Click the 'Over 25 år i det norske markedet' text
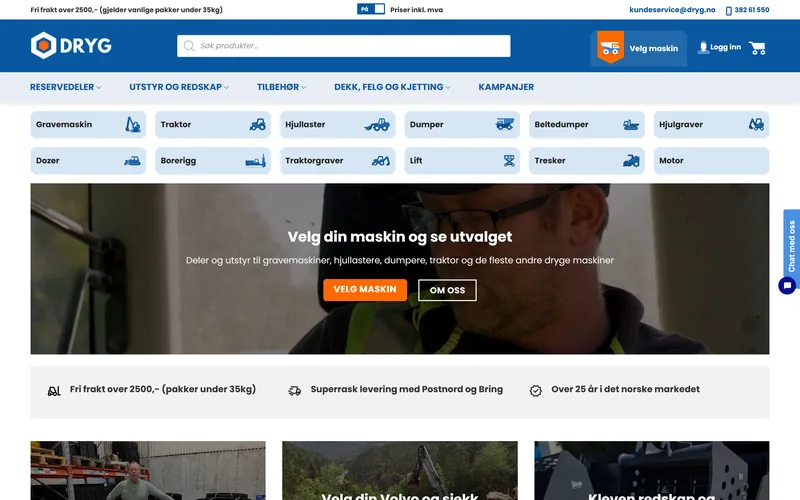 tap(626, 389)
